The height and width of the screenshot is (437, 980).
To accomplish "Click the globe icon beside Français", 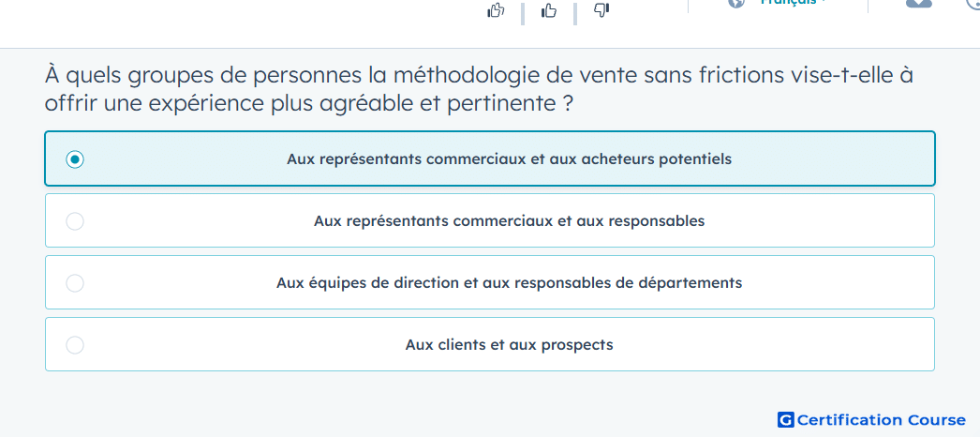I will (x=737, y=3).
